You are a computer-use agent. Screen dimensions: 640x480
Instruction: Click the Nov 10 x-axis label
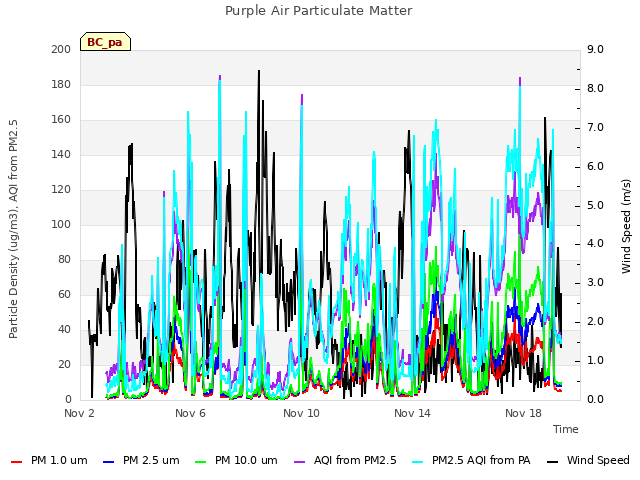pos(301,413)
